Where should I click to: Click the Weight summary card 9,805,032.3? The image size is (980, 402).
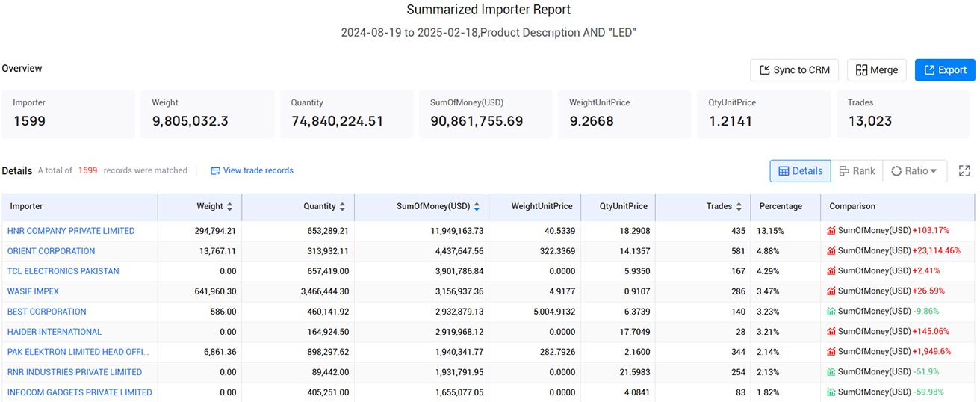click(208, 114)
